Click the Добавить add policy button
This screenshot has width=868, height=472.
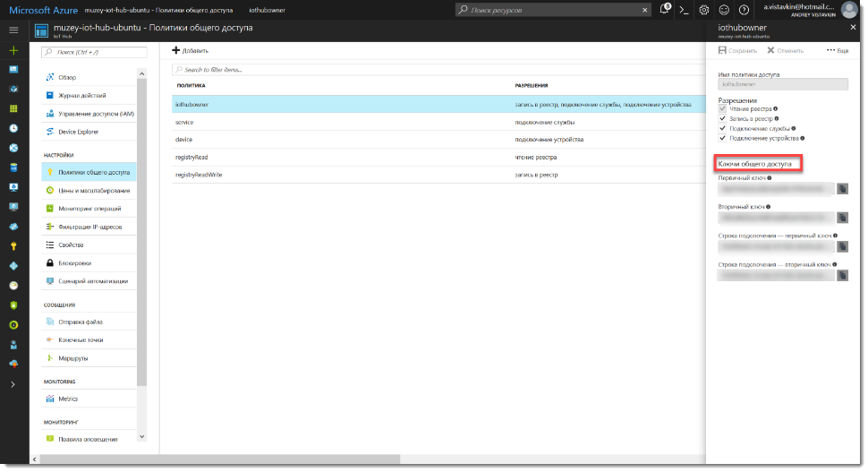click(190, 50)
